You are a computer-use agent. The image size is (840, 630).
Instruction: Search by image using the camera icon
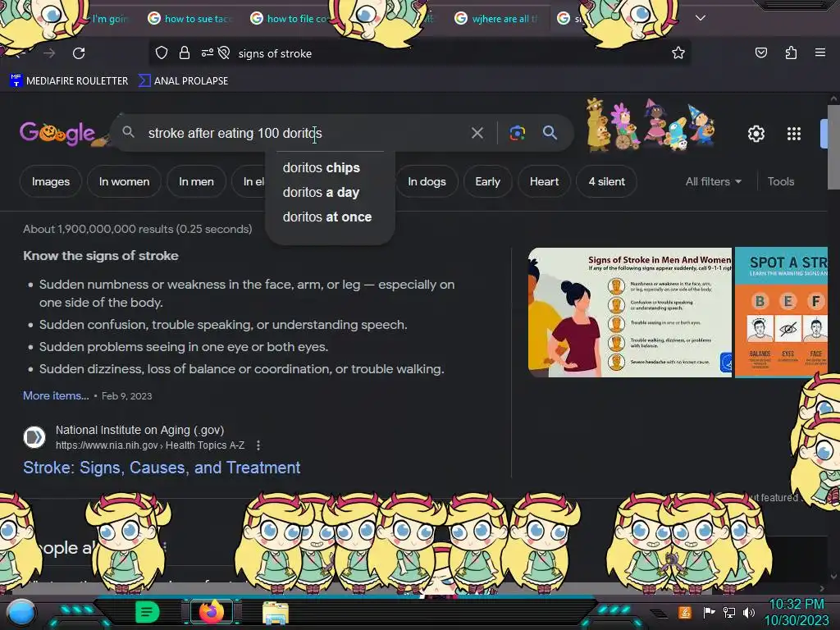[x=517, y=133]
